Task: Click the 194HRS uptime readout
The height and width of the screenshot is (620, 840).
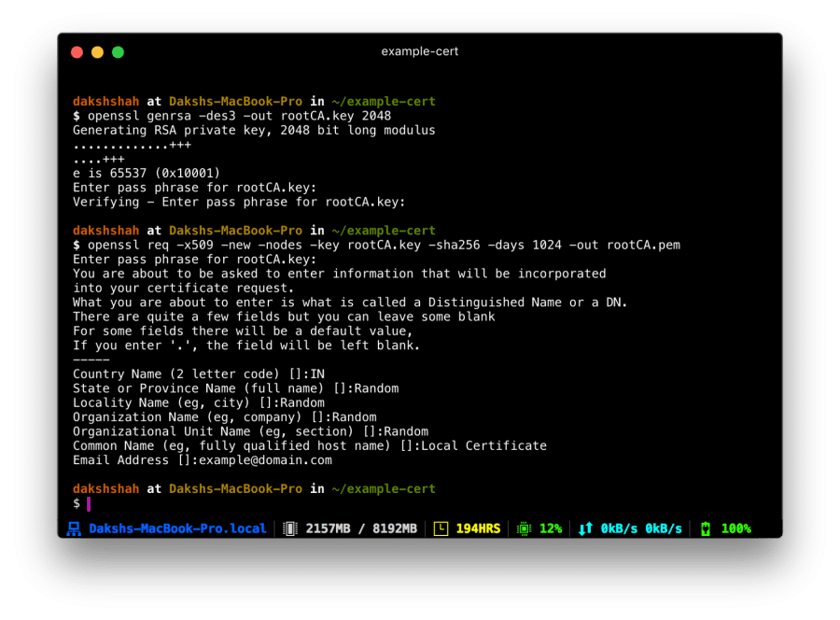Action: [x=478, y=528]
